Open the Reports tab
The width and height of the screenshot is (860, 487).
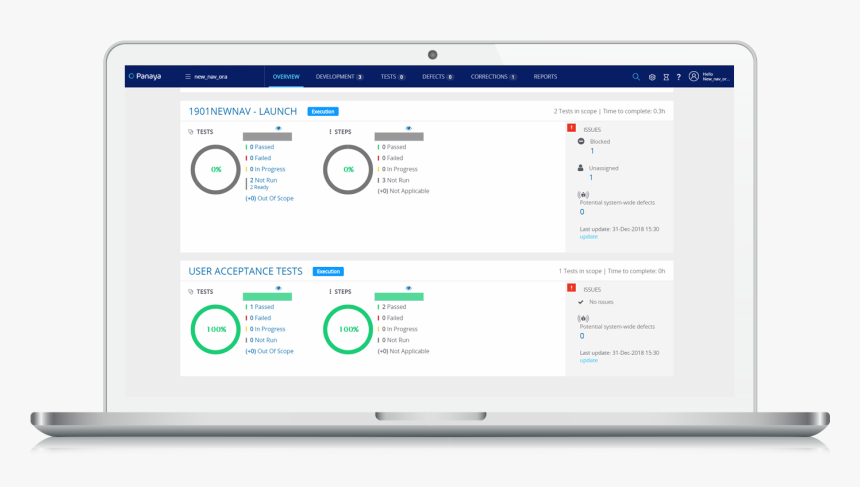point(545,77)
